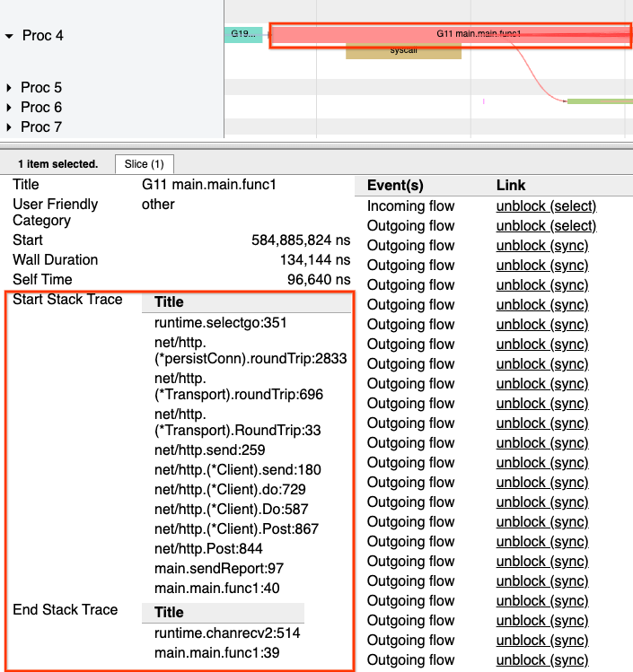Expand the Proc 6 row
The width and height of the screenshot is (633, 672).
[x=9, y=108]
